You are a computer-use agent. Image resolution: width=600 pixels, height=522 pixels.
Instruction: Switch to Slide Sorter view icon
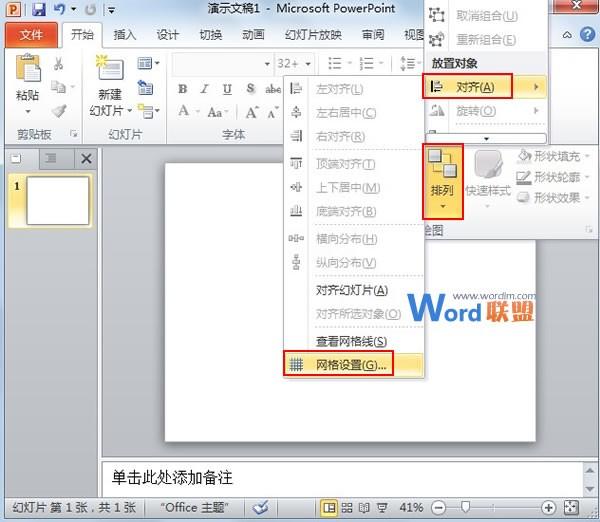tap(347, 507)
